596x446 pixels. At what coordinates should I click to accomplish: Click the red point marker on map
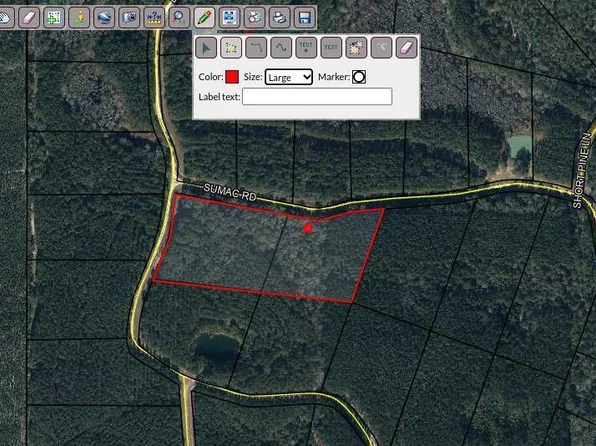click(x=308, y=228)
